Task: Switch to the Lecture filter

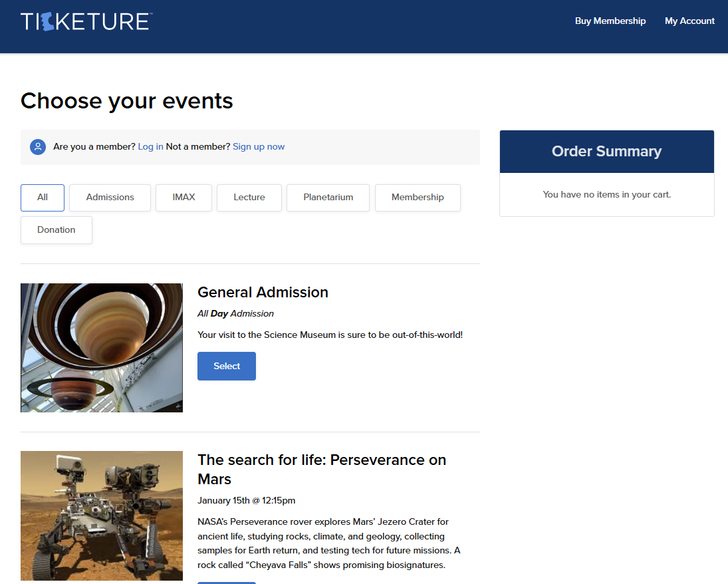Action: pyautogui.click(x=249, y=198)
